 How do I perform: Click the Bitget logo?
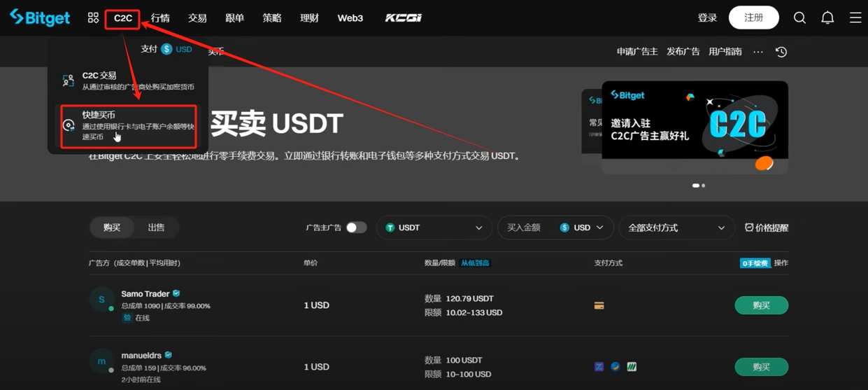point(40,18)
